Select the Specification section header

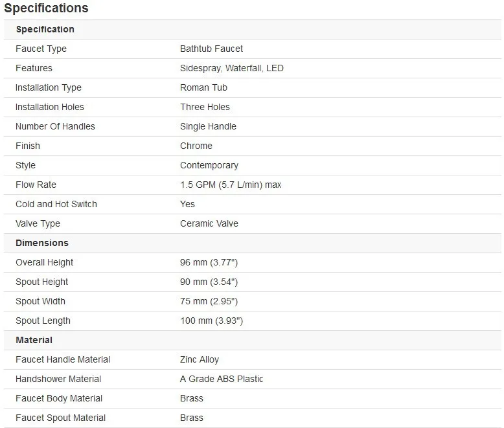click(45, 29)
